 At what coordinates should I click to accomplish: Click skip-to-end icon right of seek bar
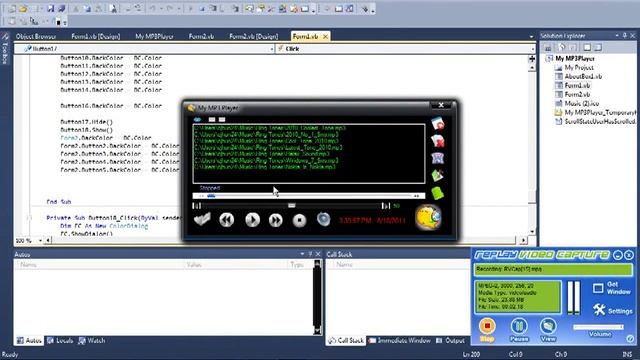386,206
